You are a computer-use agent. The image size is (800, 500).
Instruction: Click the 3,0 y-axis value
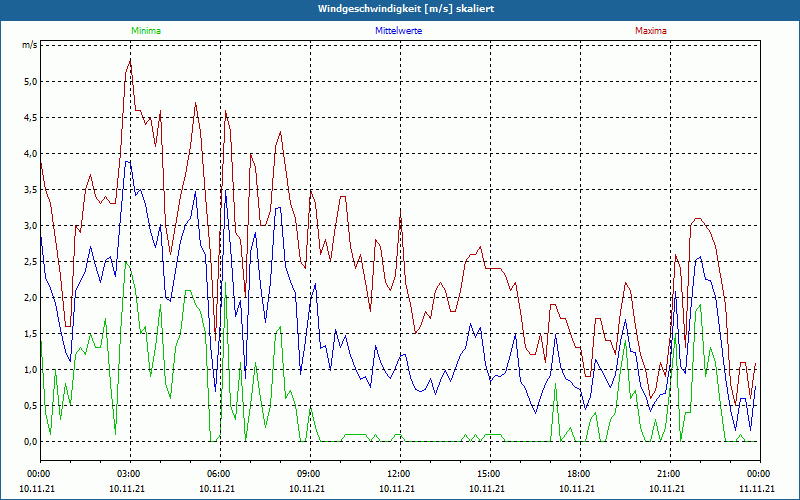(31, 226)
